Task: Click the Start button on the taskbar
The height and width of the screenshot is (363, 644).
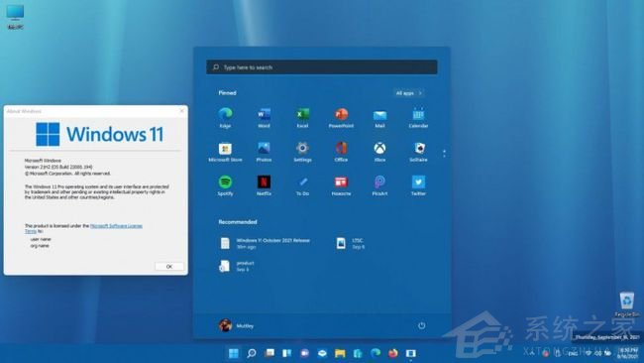Action: tap(233, 353)
